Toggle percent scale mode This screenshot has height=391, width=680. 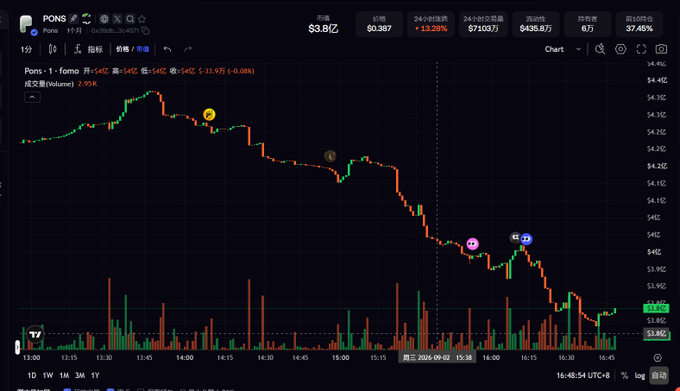click(x=624, y=375)
